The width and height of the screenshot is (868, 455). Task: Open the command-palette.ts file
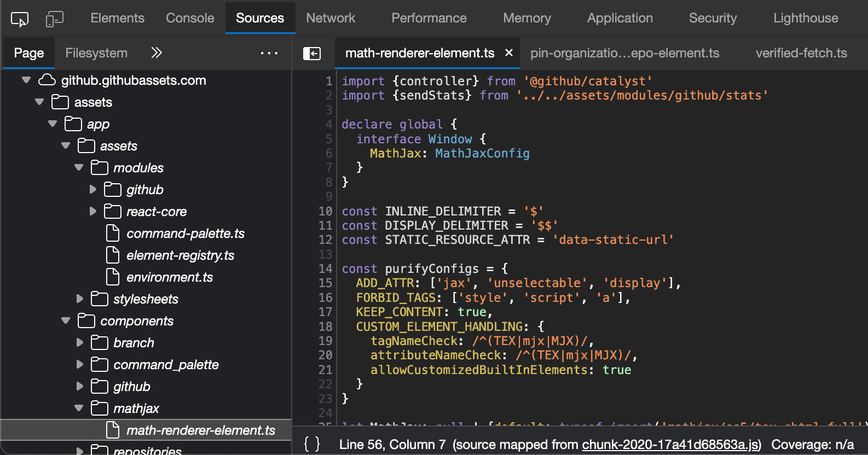(x=186, y=234)
